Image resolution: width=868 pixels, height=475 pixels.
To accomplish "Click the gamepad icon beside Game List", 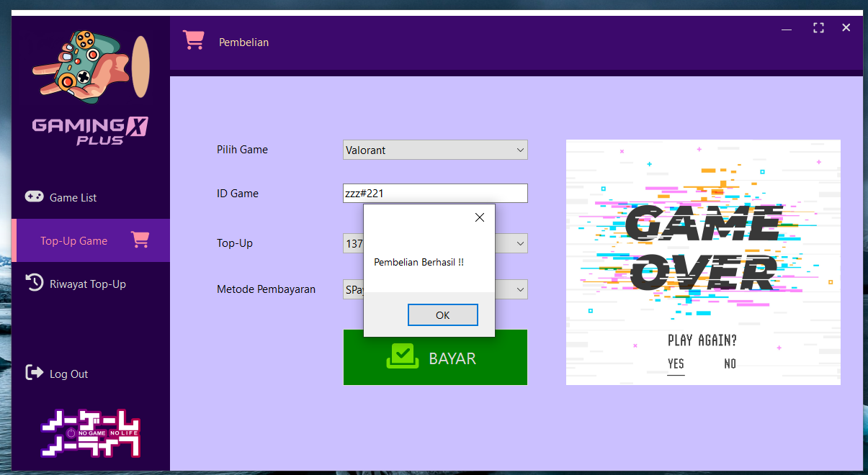I will tap(34, 196).
